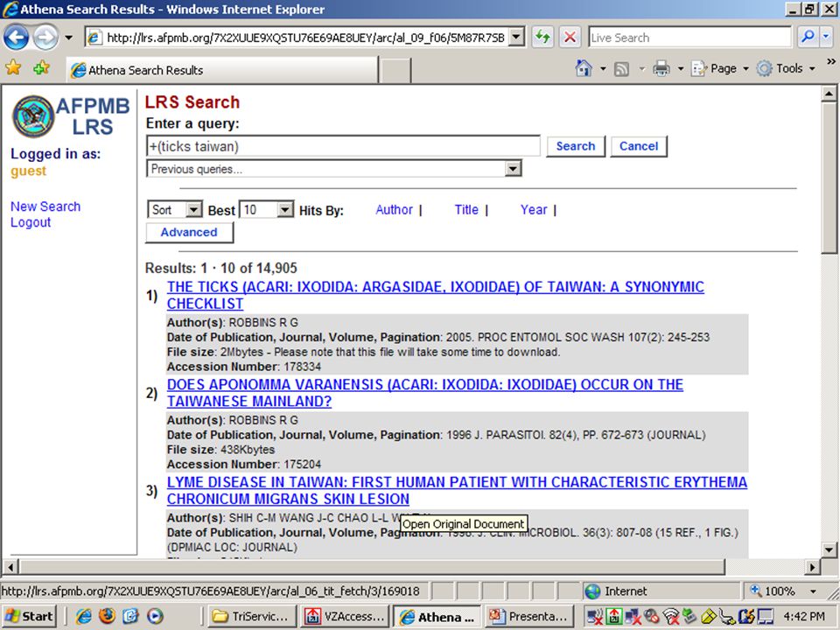Click the browser Forward arrow button
Image resolution: width=840 pixels, height=630 pixels.
45,38
